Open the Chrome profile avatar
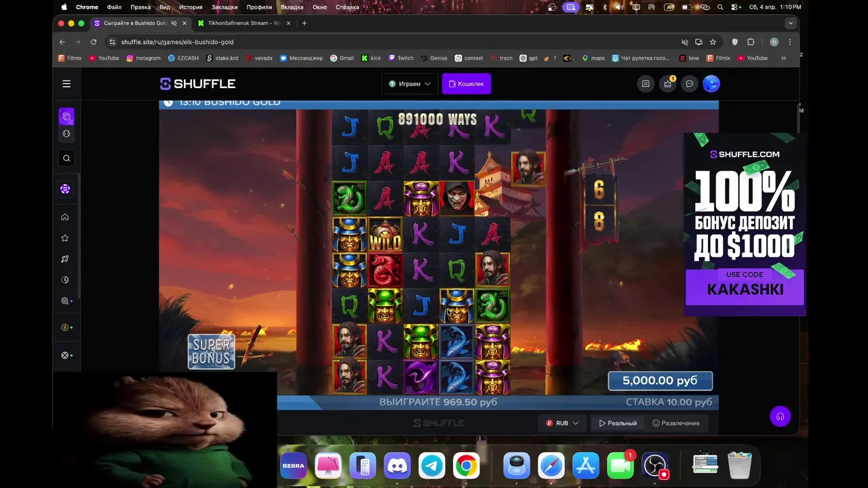868x488 pixels. 774,42
